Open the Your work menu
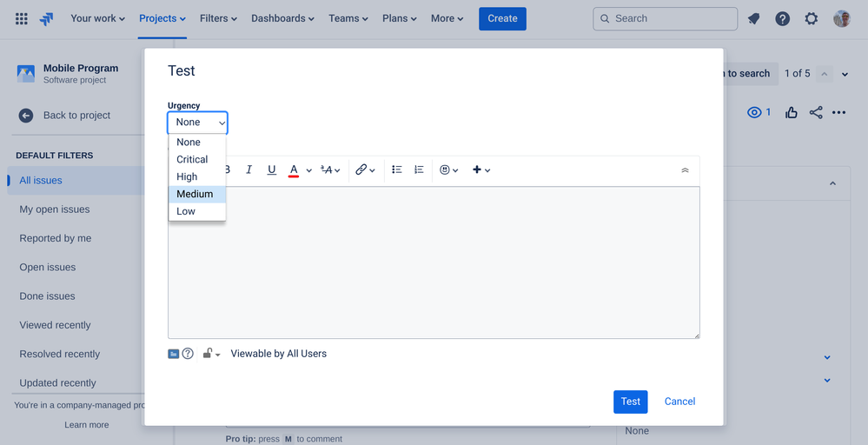 pyautogui.click(x=97, y=18)
